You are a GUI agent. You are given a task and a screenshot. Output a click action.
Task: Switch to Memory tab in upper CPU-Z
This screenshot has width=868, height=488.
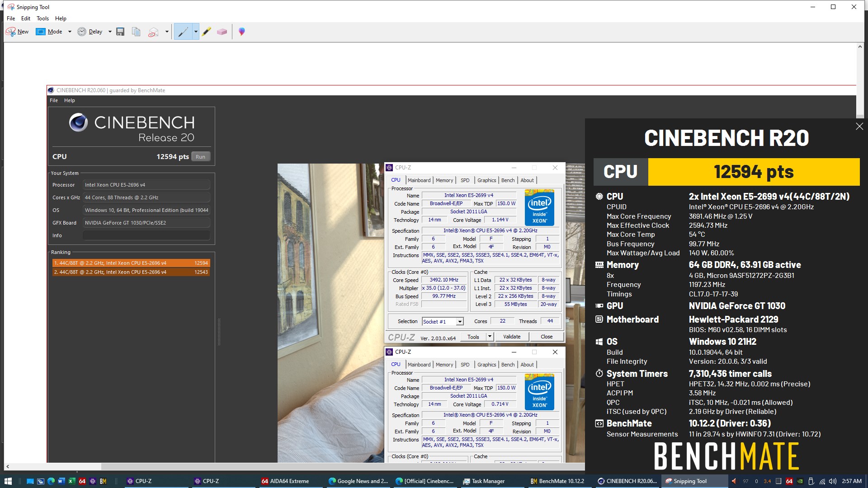point(444,180)
